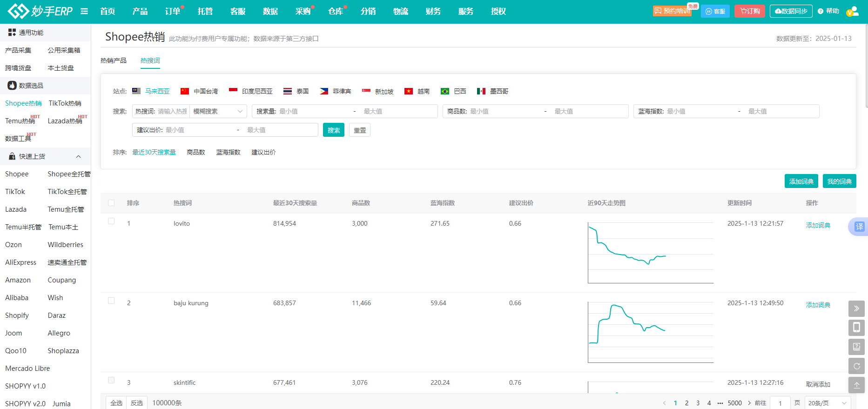
Task: Open the 20条/页 page size dropdown
Action: 828,403
